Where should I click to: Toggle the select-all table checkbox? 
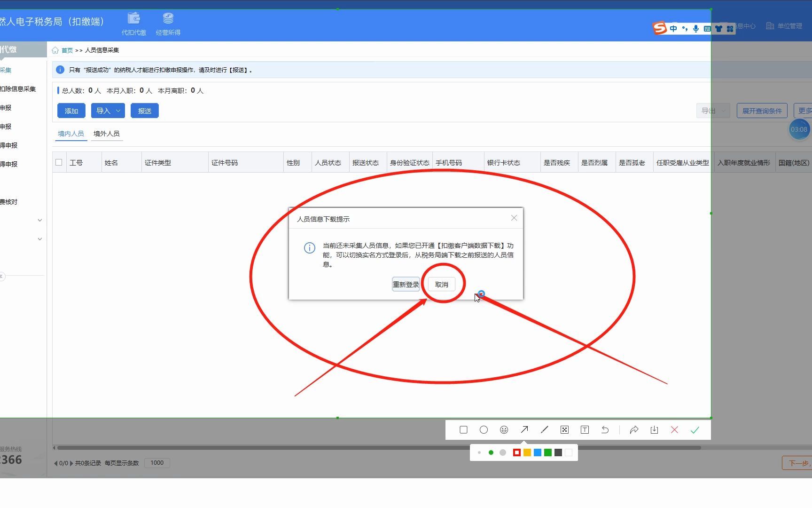point(59,162)
